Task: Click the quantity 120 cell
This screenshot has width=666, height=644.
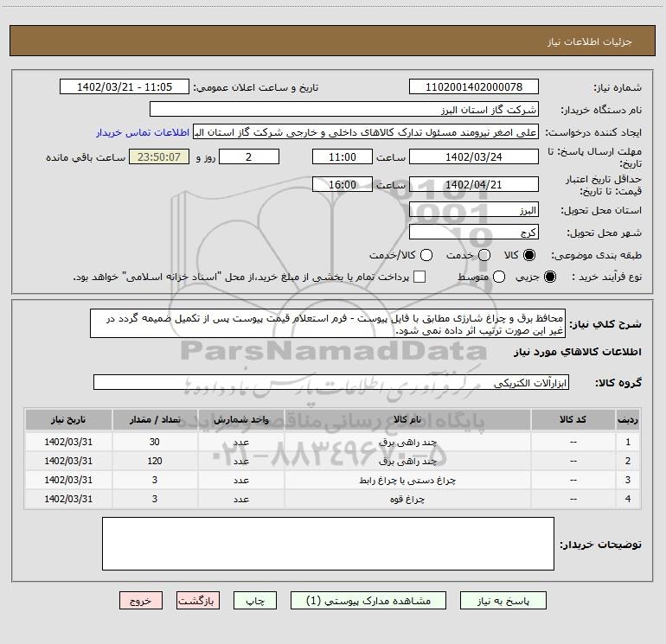Action: point(155,461)
